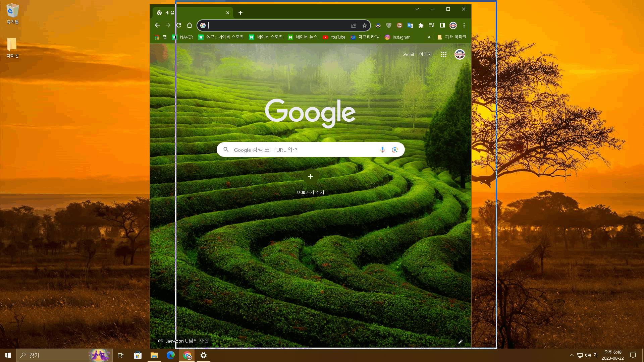Screen dimensions: 644x362
Task: Click the 바로가기 추가 shortcut button
Action: (x=311, y=177)
